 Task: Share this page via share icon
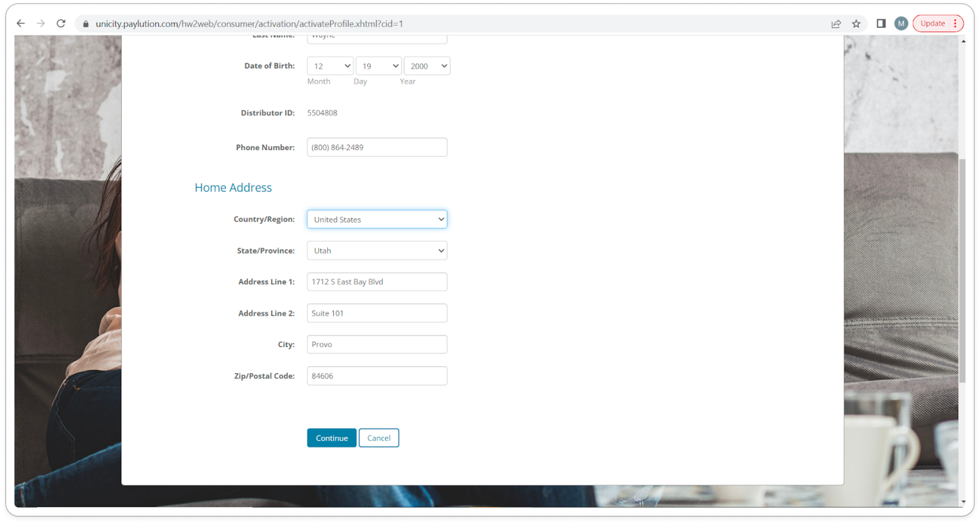[x=836, y=24]
